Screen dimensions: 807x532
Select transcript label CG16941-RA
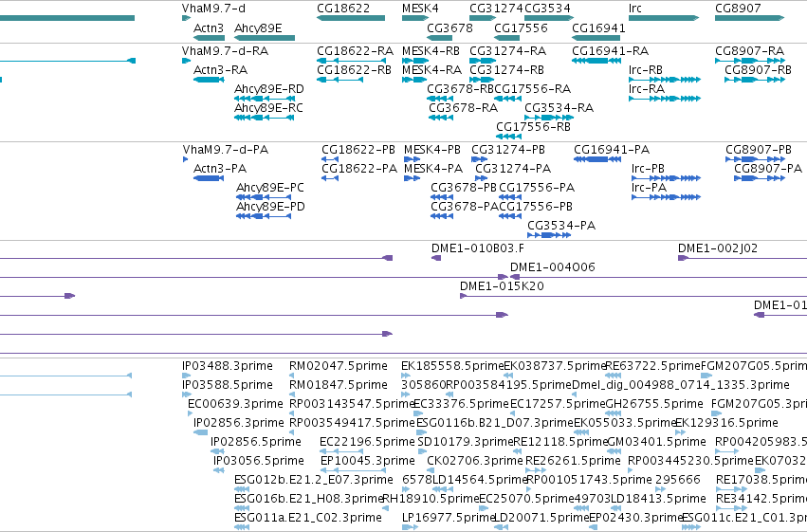pyautogui.click(x=611, y=51)
